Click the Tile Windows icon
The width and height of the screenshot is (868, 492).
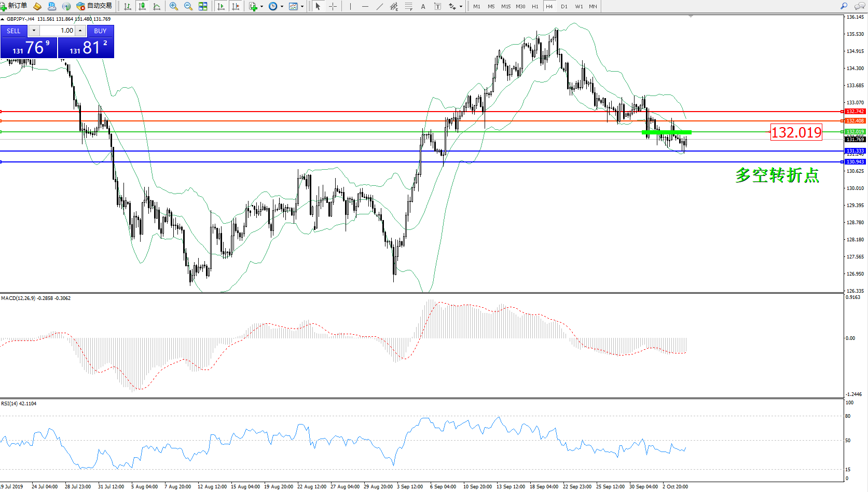pyautogui.click(x=203, y=6)
